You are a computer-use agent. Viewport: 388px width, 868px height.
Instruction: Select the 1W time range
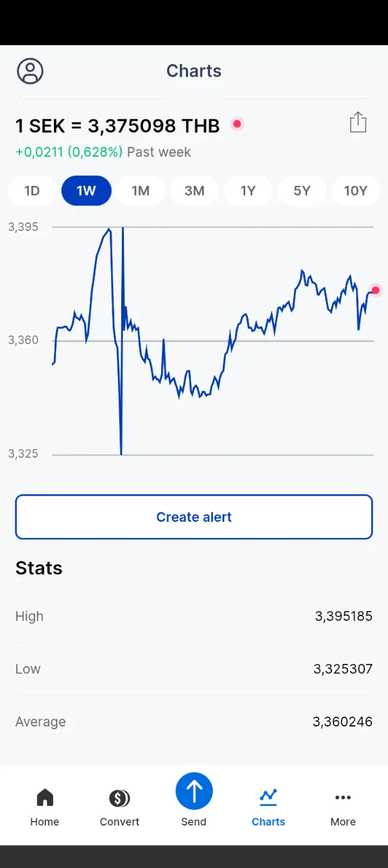pos(86,191)
